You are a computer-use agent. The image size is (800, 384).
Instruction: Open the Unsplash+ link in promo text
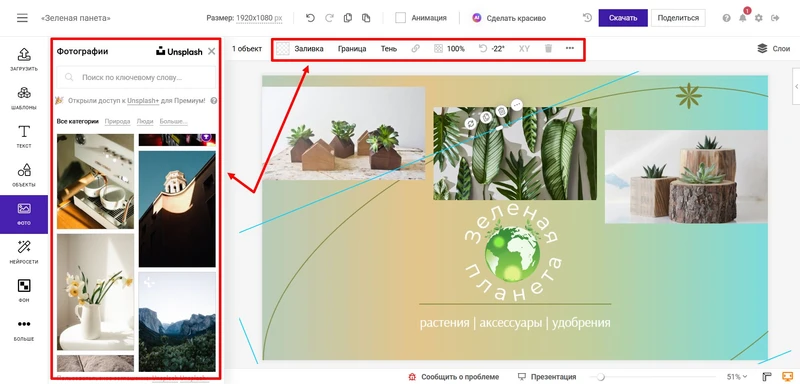(x=143, y=101)
